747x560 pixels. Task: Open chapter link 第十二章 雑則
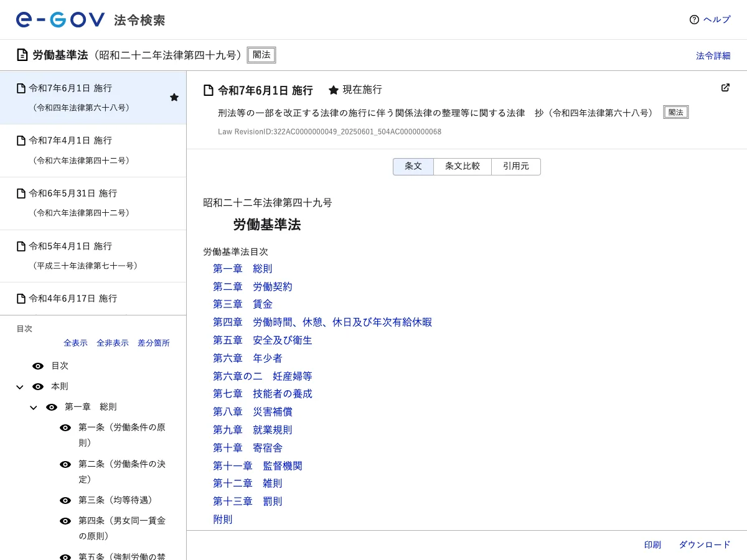[248, 483]
